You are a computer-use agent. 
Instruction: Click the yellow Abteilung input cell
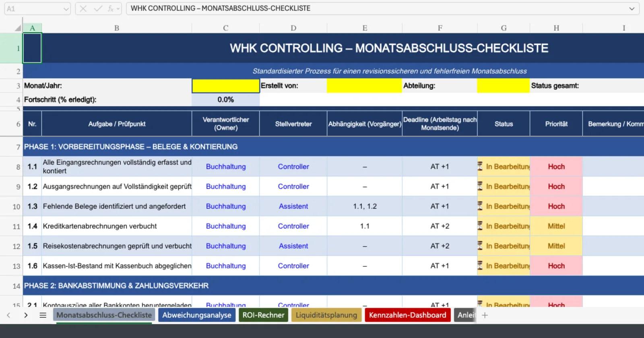[x=504, y=86]
